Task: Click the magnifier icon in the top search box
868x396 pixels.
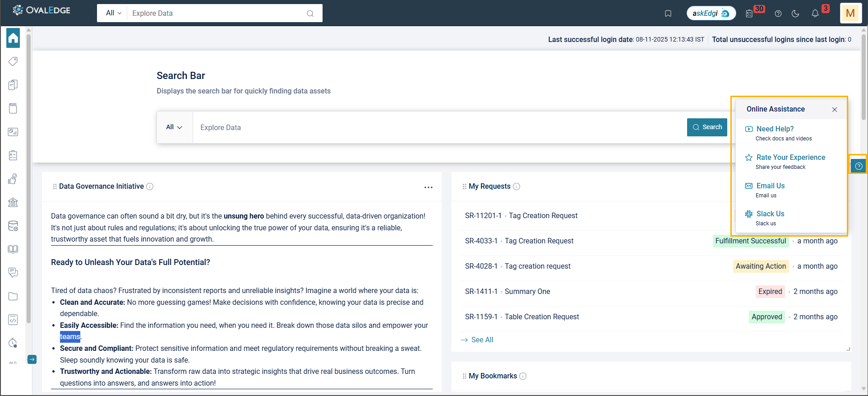Action: (310, 14)
